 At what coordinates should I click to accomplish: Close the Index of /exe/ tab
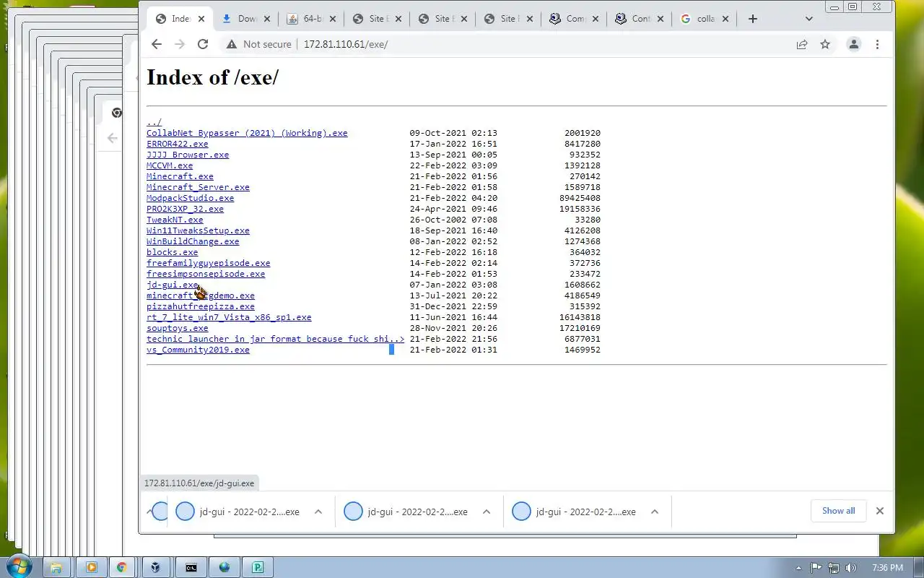point(201,19)
